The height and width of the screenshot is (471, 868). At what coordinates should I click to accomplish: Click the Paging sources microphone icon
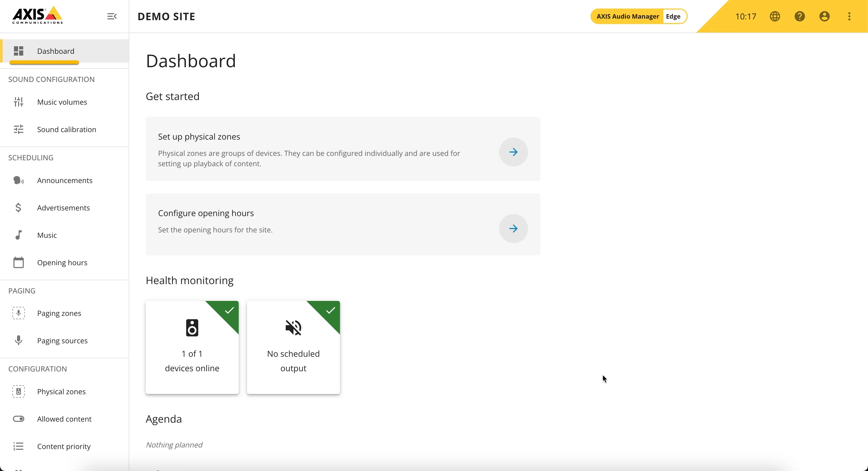pos(19,340)
